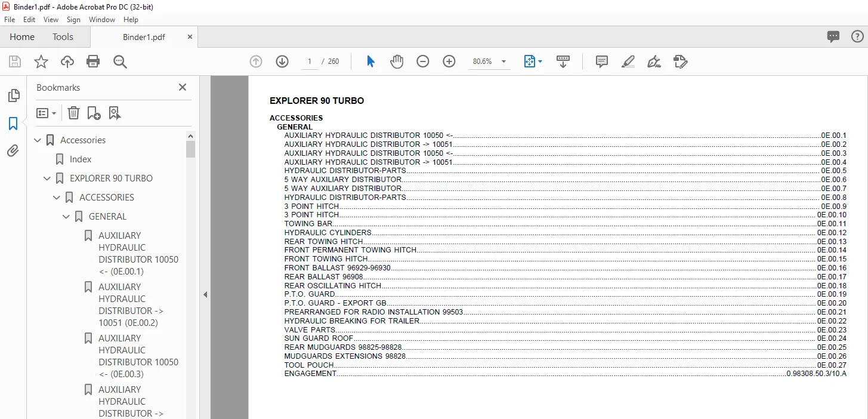Close the Bookmarks panel
Screen dimensions: 868x419
[183, 87]
